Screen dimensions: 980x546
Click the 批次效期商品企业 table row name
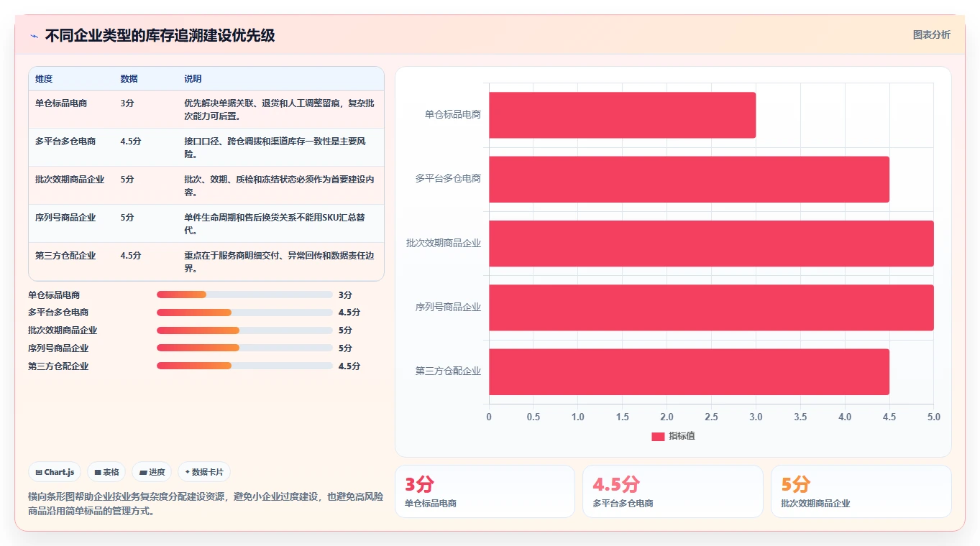pos(70,180)
